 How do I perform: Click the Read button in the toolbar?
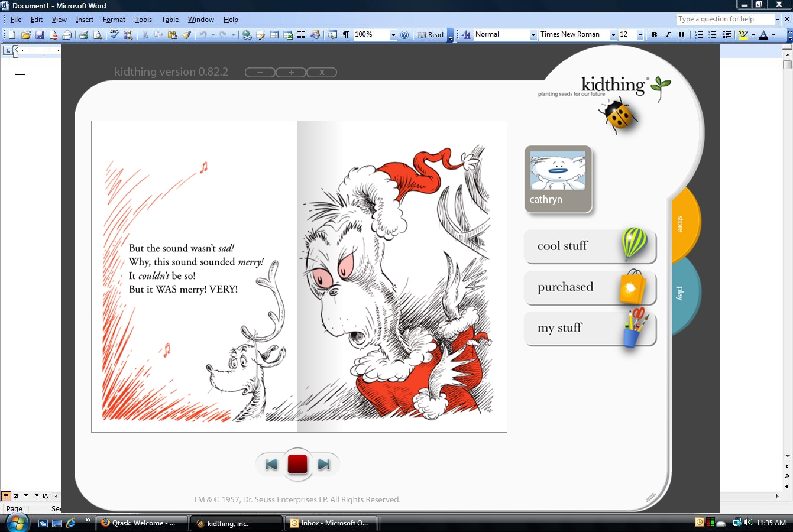coord(431,35)
